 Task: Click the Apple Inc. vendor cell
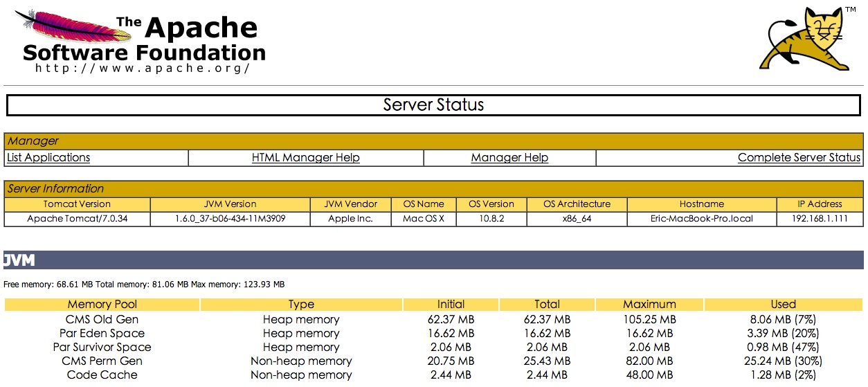351,219
